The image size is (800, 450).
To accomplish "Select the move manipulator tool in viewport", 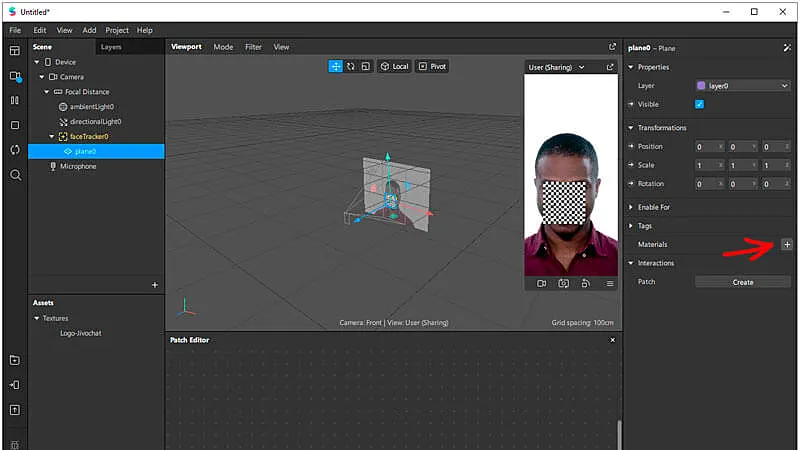I will (x=336, y=66).
